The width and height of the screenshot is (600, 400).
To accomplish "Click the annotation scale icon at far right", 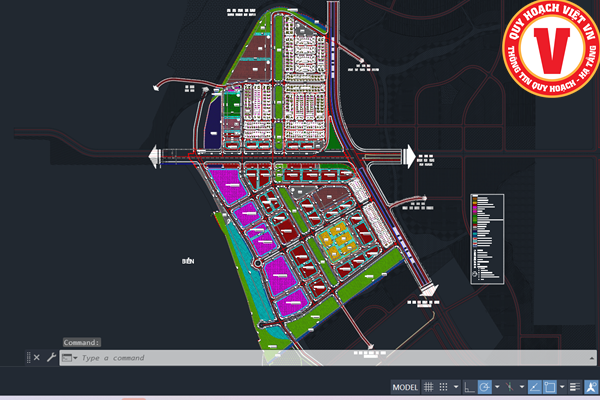I will point(591,387).
